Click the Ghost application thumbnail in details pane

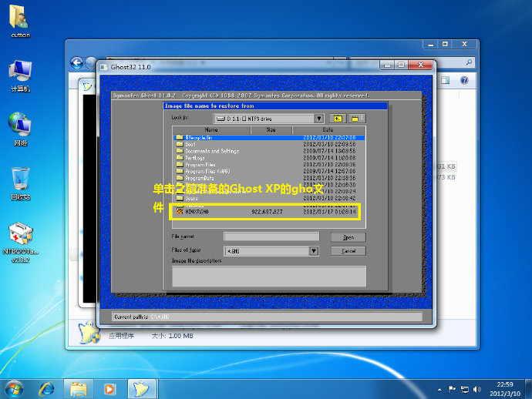pos(89,332)
